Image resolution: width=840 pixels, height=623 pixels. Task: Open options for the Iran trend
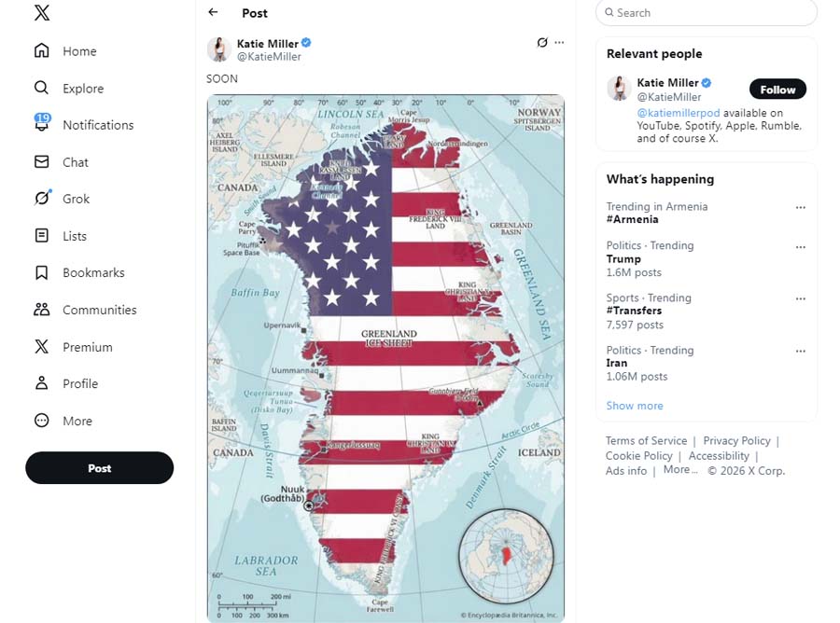[x=800, y=351]
